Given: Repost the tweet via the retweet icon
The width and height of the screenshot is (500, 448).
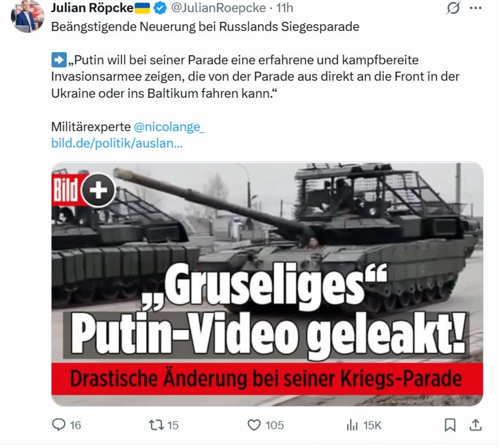Looking at the screenshot, I should [x=156, y=425].
